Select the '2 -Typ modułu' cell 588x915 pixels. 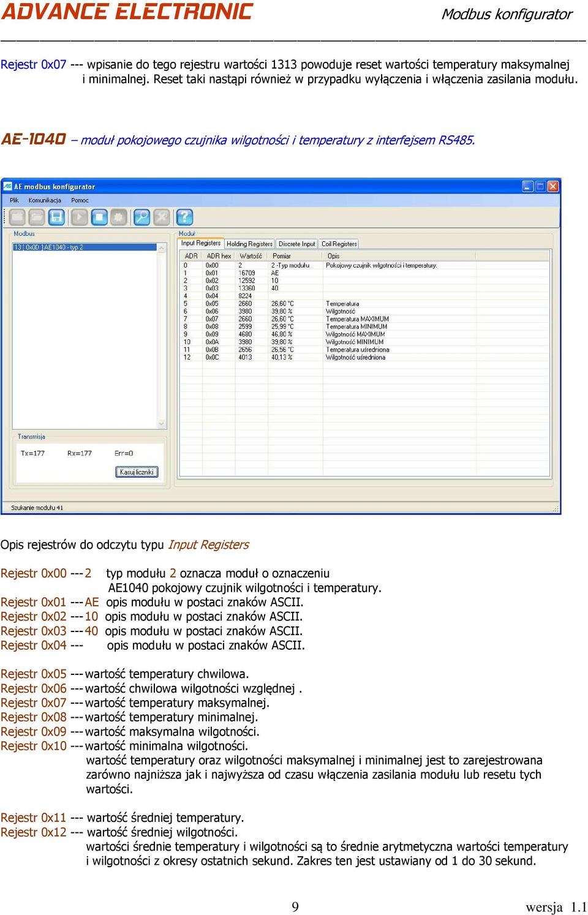tap(290, 266)
